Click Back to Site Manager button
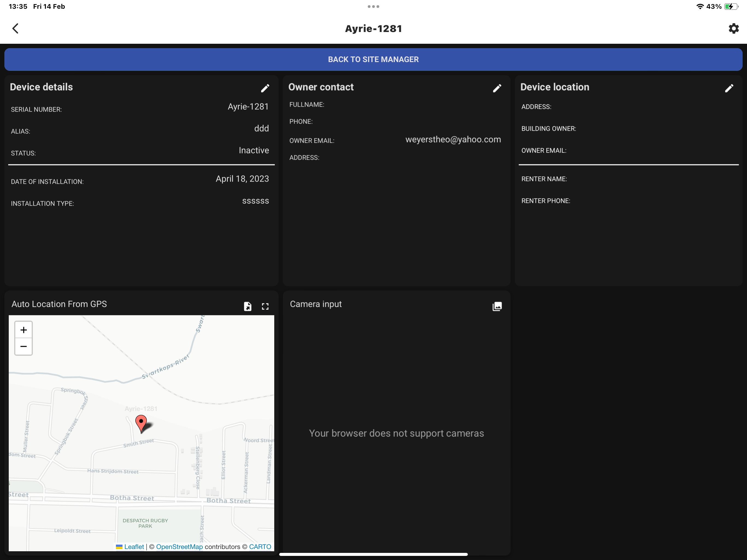The width and height of the screenshot is (747, 560). pyautogui.click(x=373, y=59)
